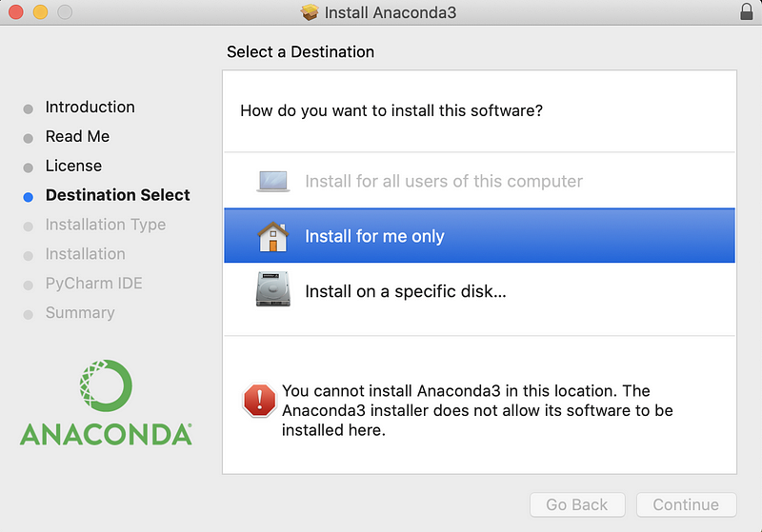
Task: Click the green Anaconda ring logo
Action: [x=106, y=384]
